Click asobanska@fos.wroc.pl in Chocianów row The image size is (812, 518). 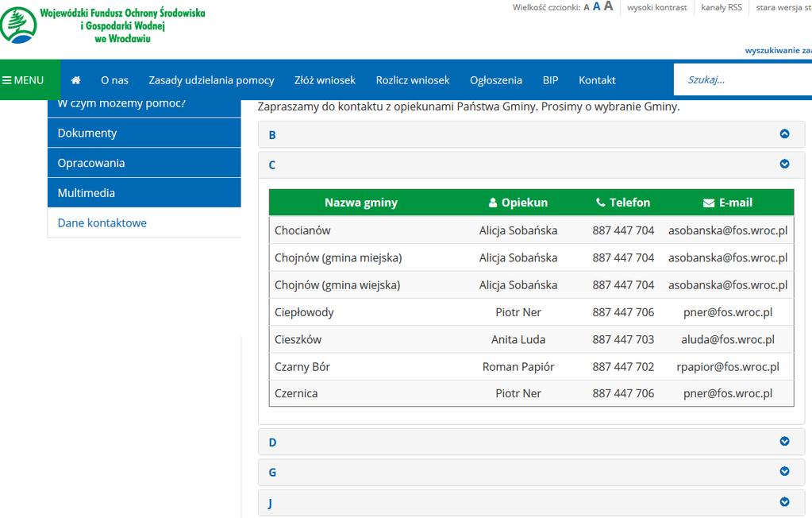click(728, 230)
